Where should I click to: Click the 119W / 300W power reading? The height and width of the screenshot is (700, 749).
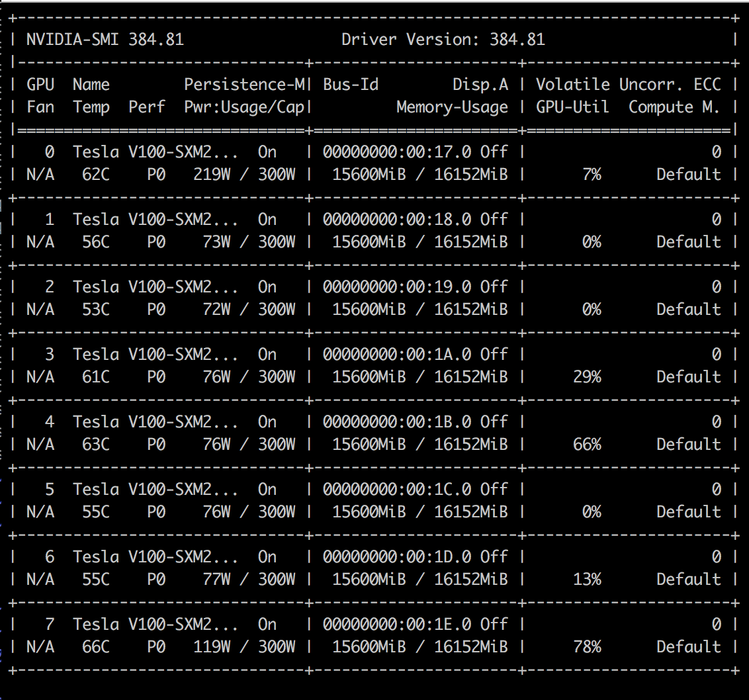[x=245, y=647]
